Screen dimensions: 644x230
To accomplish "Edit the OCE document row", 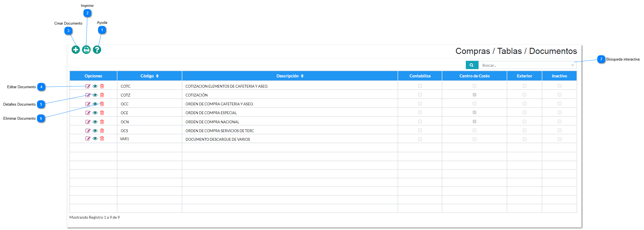I will [x=88, y=113].
